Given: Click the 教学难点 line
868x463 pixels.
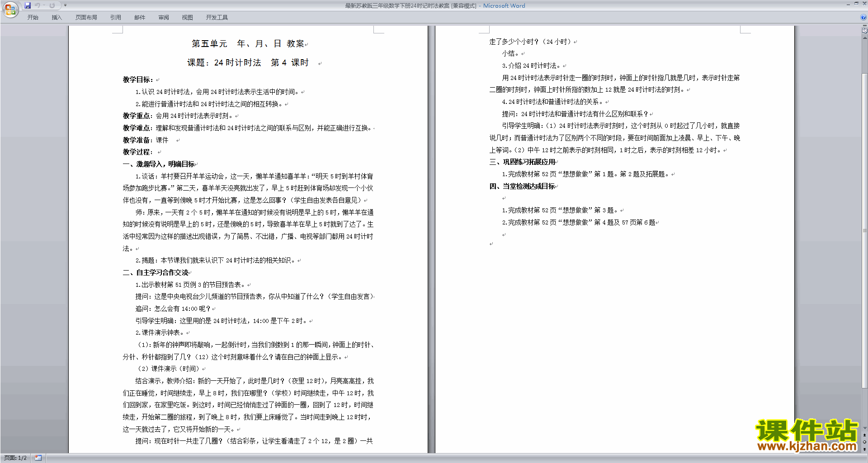Looking at the screenshot, I should point(247,128).
